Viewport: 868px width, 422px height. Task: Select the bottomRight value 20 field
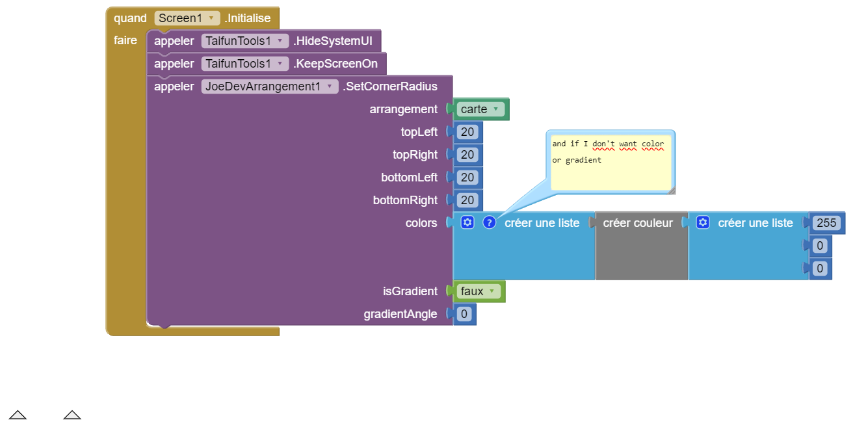pyautogui.click(x=467, y=200)
